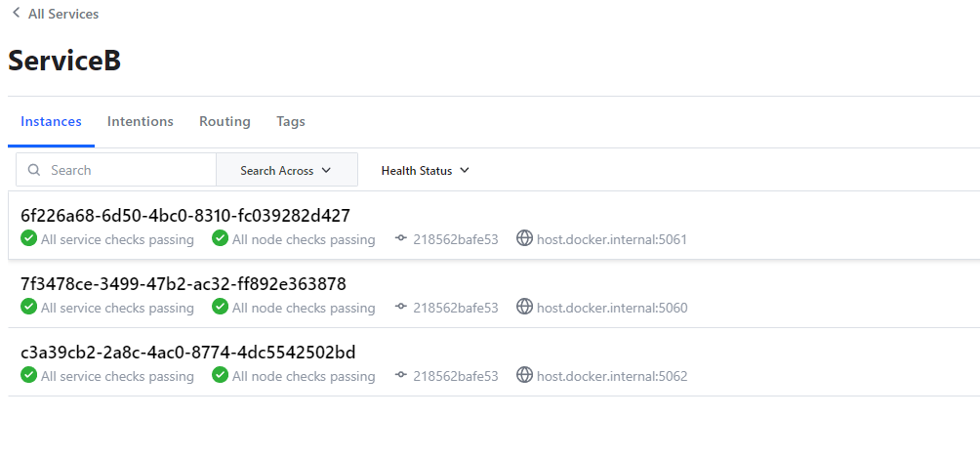
Task: Click globe icon next to host.docker.internal:5061
Action: tap(524, 239)
